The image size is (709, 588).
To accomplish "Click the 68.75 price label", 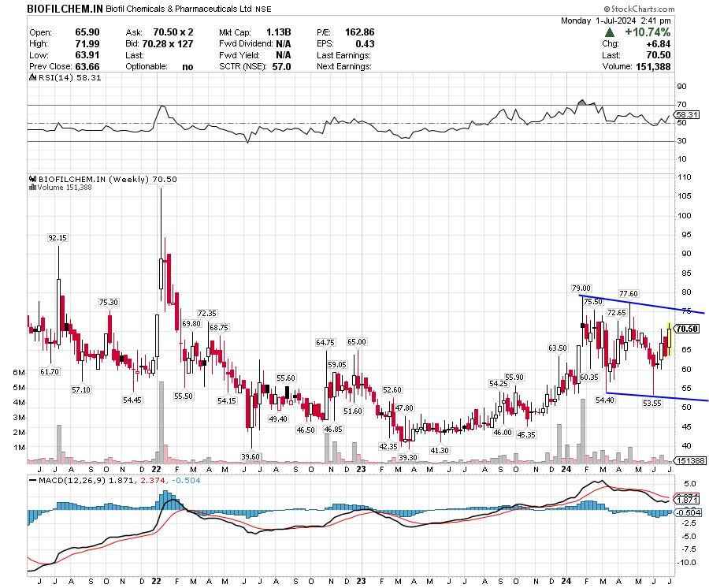I will click(219, 327).
